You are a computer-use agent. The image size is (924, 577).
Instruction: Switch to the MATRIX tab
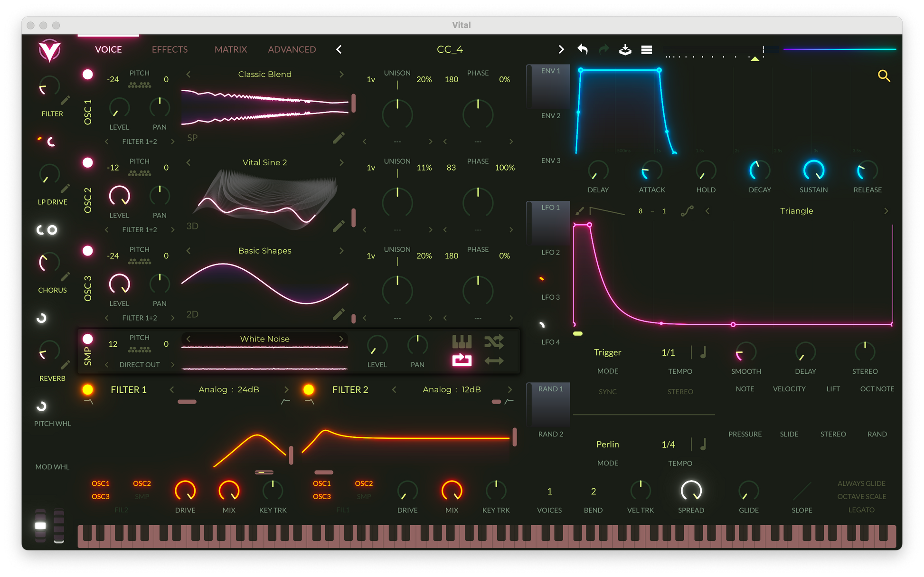[x=230, y=49]
